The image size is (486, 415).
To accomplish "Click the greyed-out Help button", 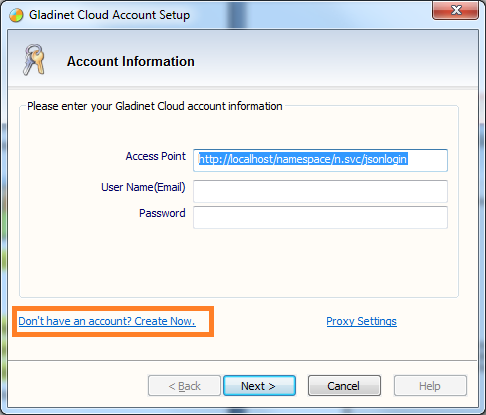I will click(x=430, y=386).
